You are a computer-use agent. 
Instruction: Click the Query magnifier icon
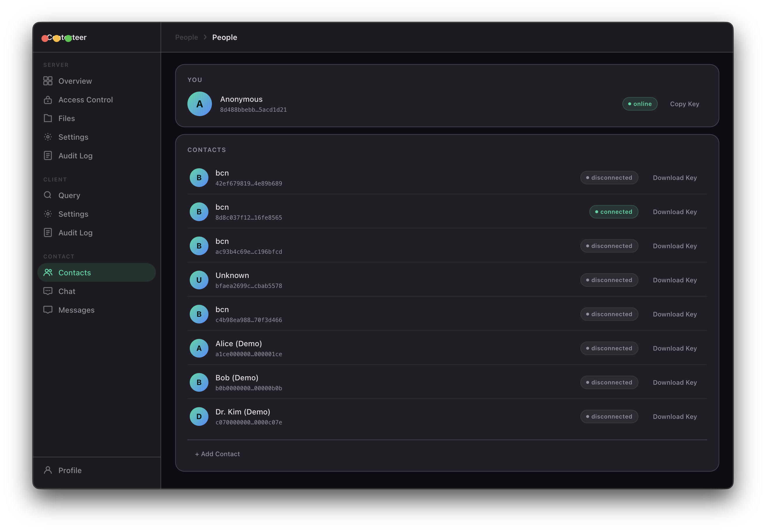click(48, 195)
